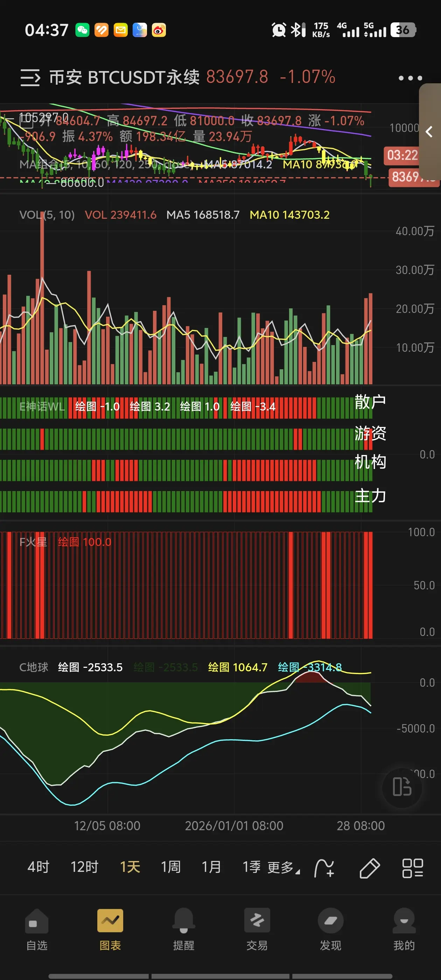Tap 绘图 1064.7 yellow value

coord(238,667)
